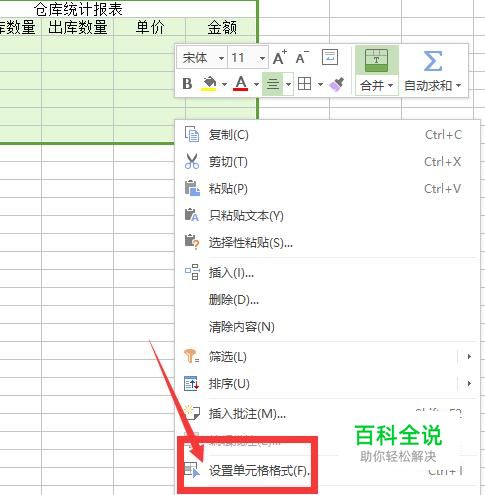Click the Ctrl+V shortcut label
485x495 pixels.
pyautogui.click(x=443, y=189)
